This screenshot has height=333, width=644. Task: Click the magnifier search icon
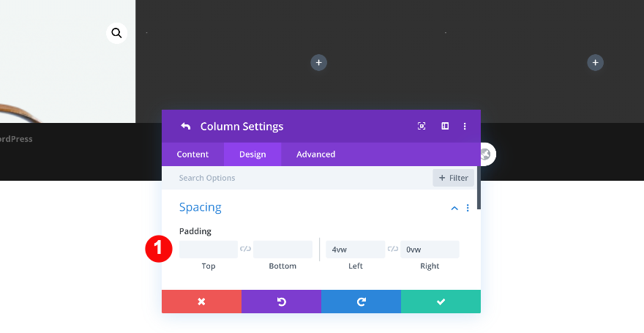[116, 33]
